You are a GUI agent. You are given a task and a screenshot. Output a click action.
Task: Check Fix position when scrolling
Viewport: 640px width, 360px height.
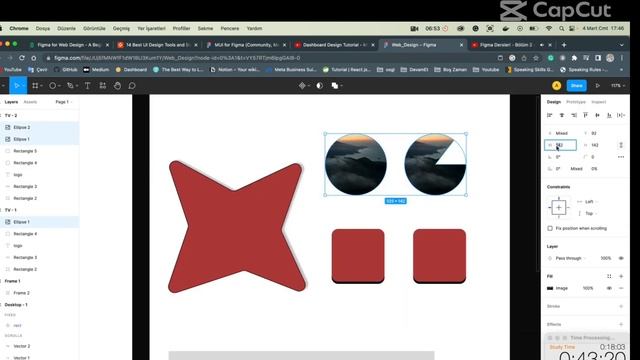click(x=550, y=229)
